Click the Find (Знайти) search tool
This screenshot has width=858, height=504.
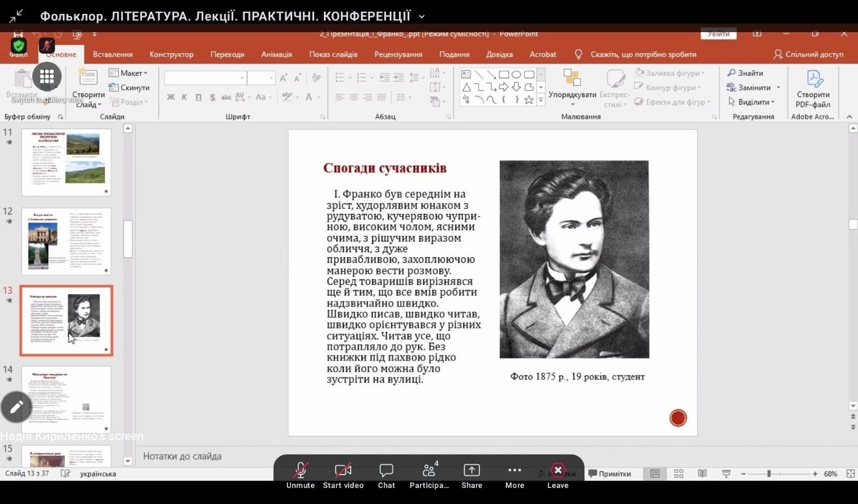745,73
